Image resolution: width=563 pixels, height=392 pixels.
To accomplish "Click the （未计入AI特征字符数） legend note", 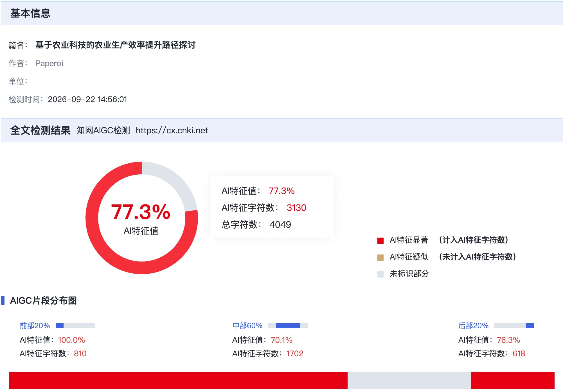I will click(x=478, y=257).
